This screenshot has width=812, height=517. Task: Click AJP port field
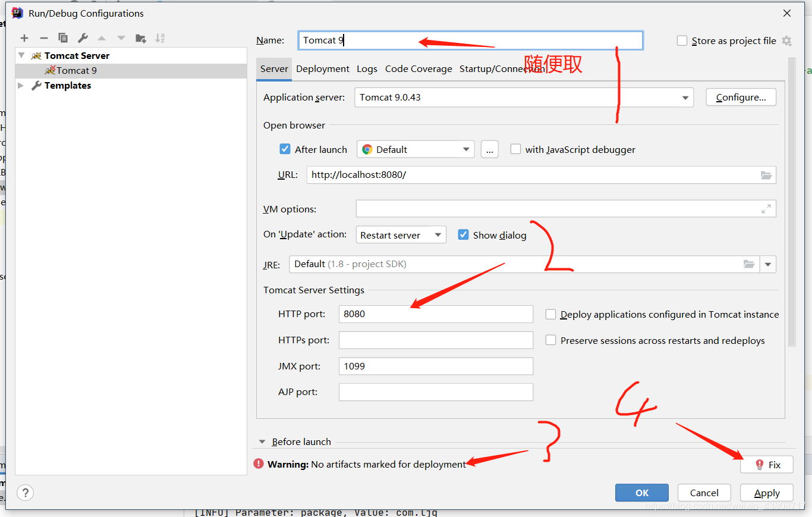tap(436, 392)
